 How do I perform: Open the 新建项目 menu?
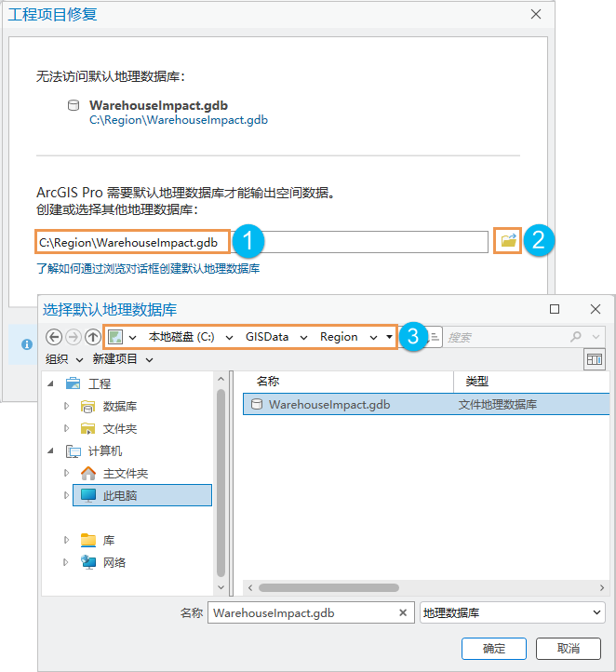tap(123, 359)
